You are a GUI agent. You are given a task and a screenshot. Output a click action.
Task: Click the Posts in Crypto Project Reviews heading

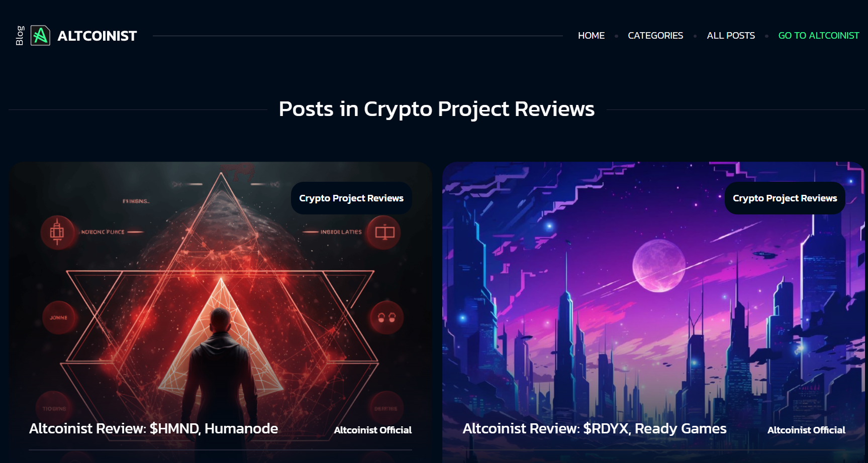tap(437, 109)
